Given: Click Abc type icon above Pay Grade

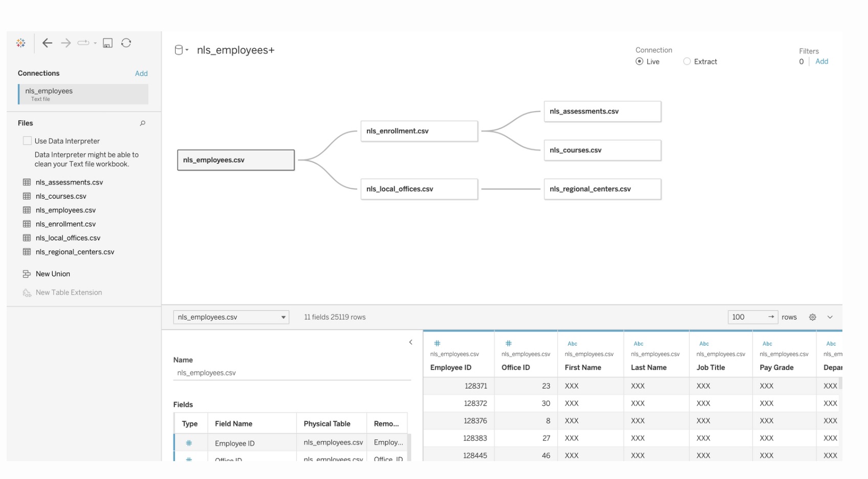Looking at the screenshot, I should [767, 344].
